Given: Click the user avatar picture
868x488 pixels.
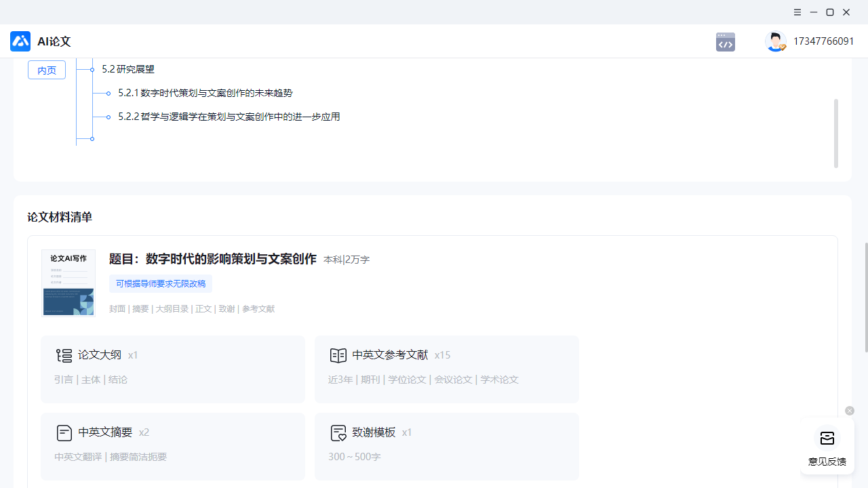Looking at the screenshot, I should pos(774,41).
